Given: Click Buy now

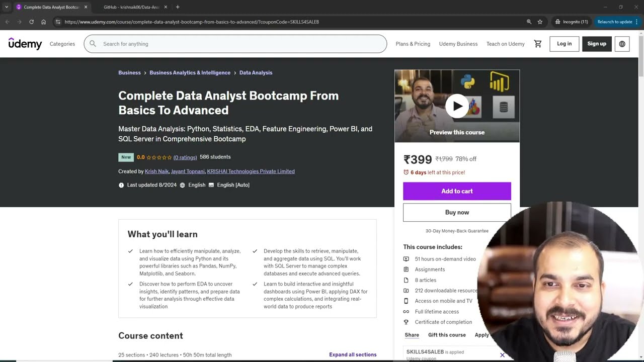Looking at the screenshot, I should point(457,212).
